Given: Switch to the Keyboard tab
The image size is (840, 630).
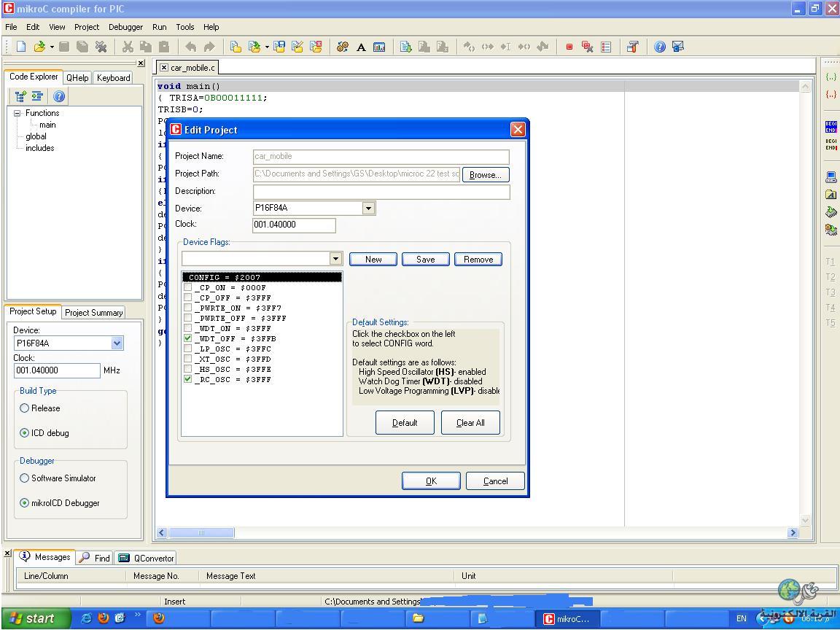Looking at the screenshot, I should pos(114,78).
